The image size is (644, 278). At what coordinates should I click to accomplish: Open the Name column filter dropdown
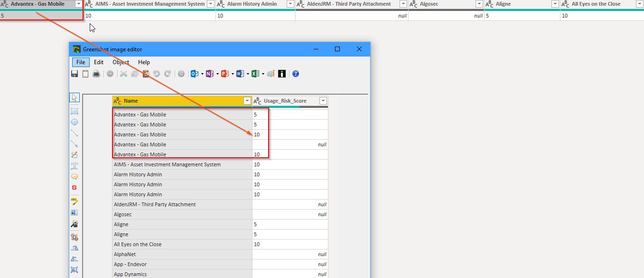[x=247, y=100]
